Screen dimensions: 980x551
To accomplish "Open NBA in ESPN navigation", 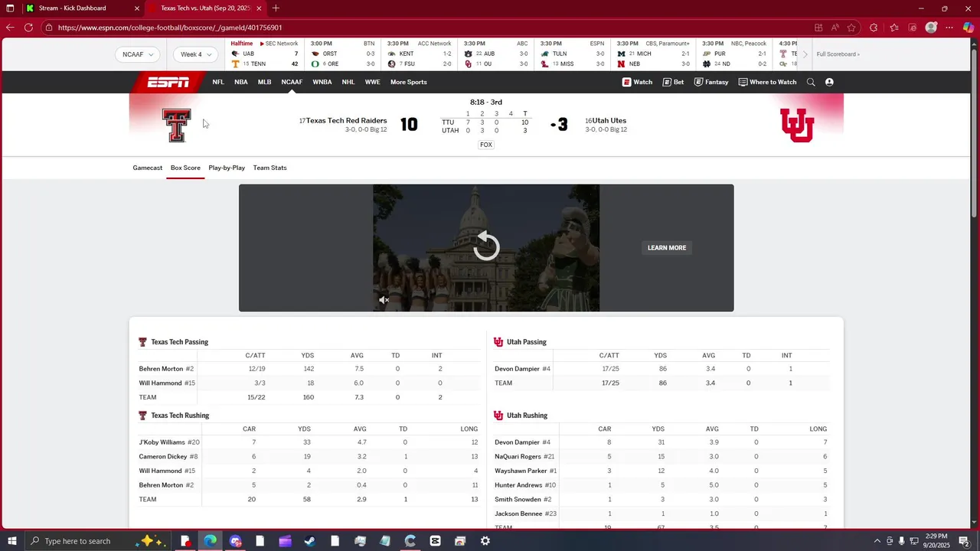I will click(x=241, y=82).
